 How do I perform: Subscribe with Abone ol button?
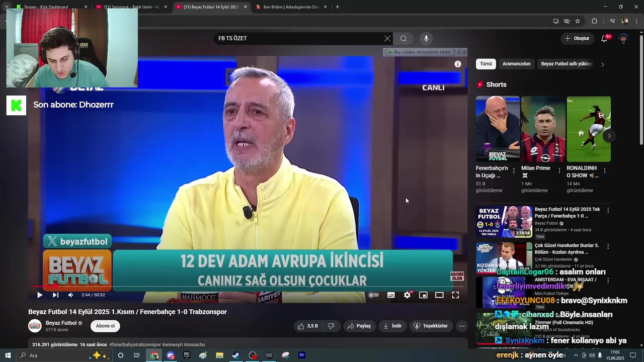click(x=105, y=326)
